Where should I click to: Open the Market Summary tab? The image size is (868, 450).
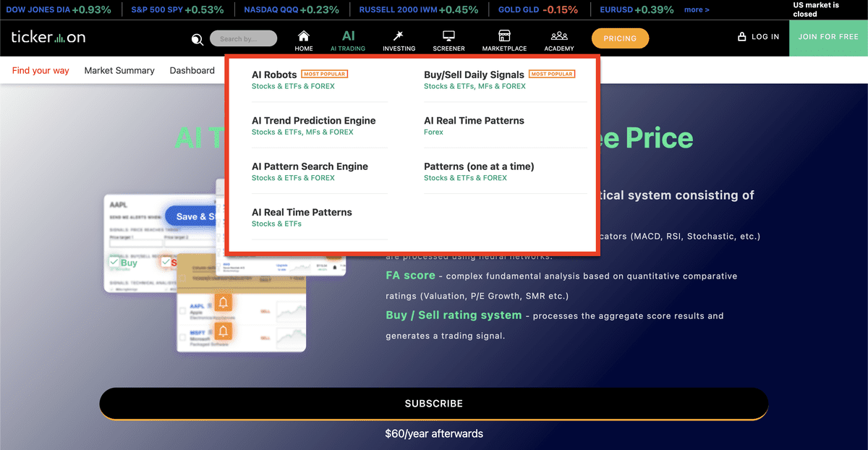click(x=119, y=70)
